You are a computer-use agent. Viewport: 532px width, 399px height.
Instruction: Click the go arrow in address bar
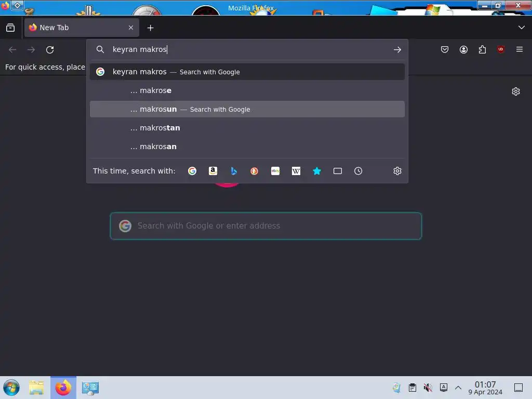(397, 50)
